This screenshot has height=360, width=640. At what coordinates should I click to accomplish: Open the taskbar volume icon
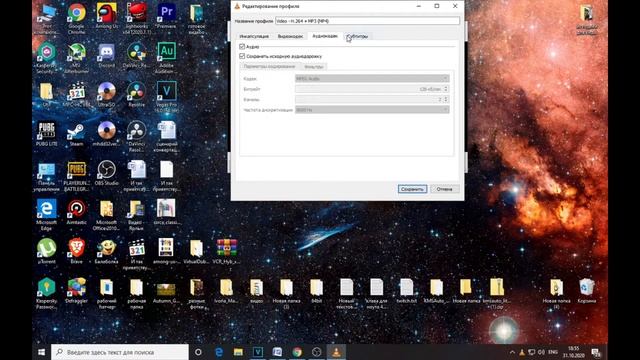click(541, 352)
